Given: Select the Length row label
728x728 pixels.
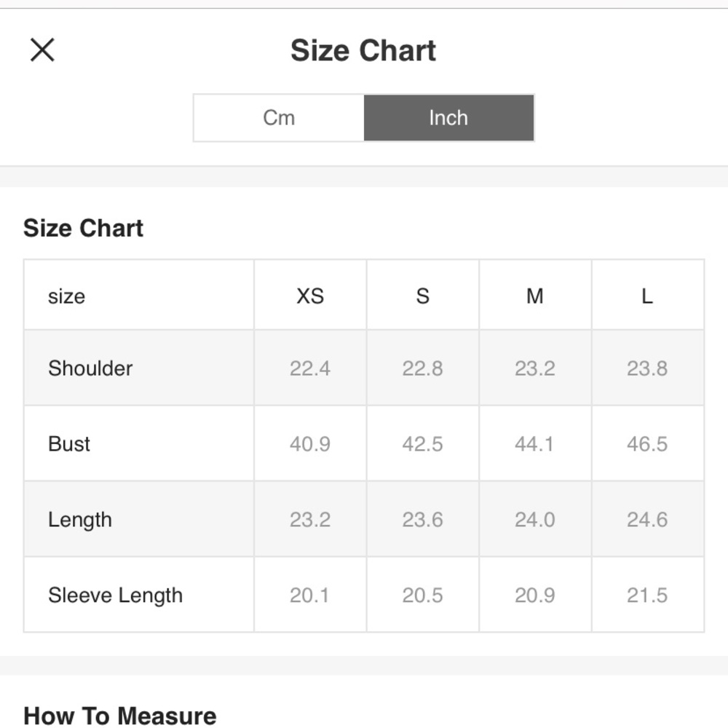Looking at the screenshot, I should coord(80,520).
